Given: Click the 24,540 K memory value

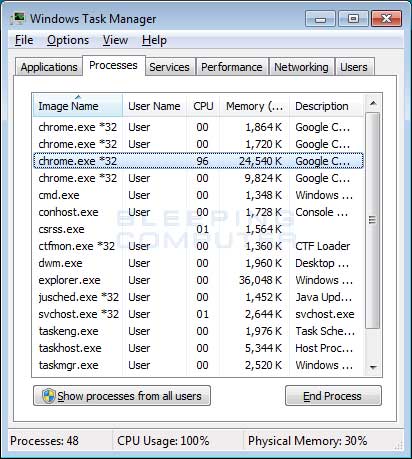Looking at the screenshot, I should (x=260, y=161).
